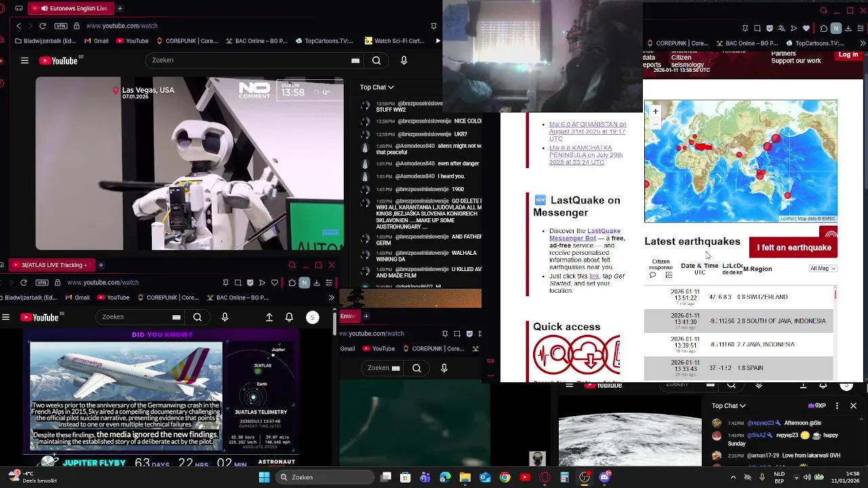Screen dimensions: 868x488
Task: Click ad-blocker shield in earthquake window toolbar
Action: [770, 28]
